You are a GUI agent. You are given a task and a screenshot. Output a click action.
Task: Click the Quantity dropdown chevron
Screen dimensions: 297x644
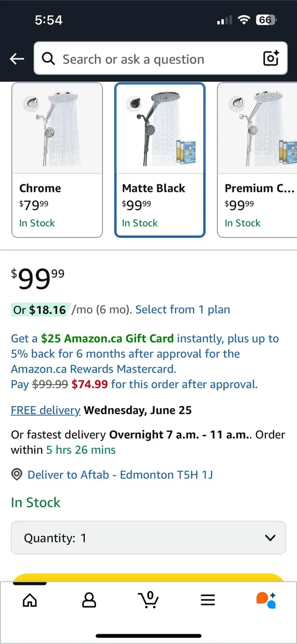pyautogui.click(x=270, y=538)
